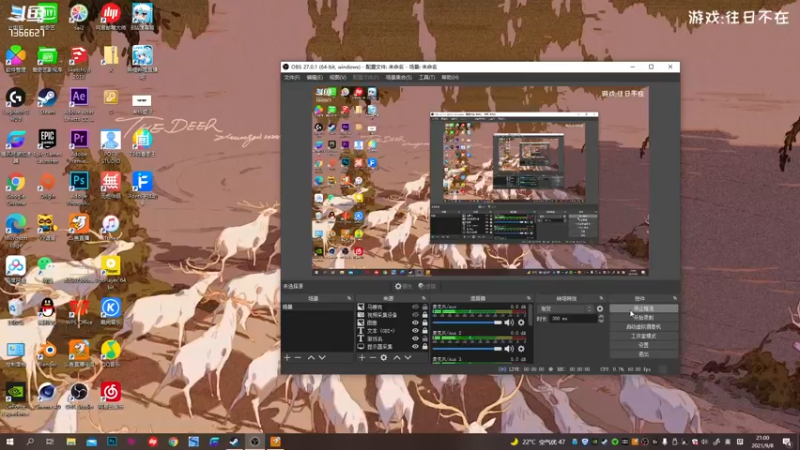Open Epic Games Launcher desktop icon
This screenshot has width=800, height=450.
tap(47, 146)
